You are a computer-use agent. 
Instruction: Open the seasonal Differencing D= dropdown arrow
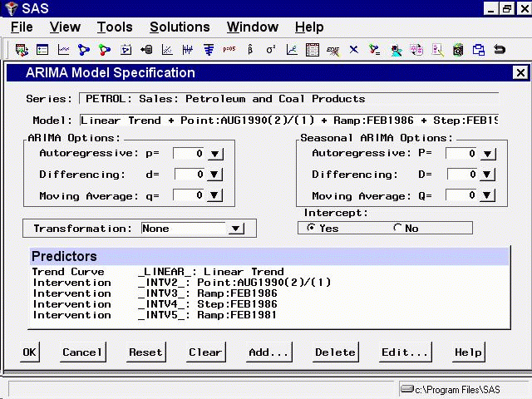[x=487, y=175]
